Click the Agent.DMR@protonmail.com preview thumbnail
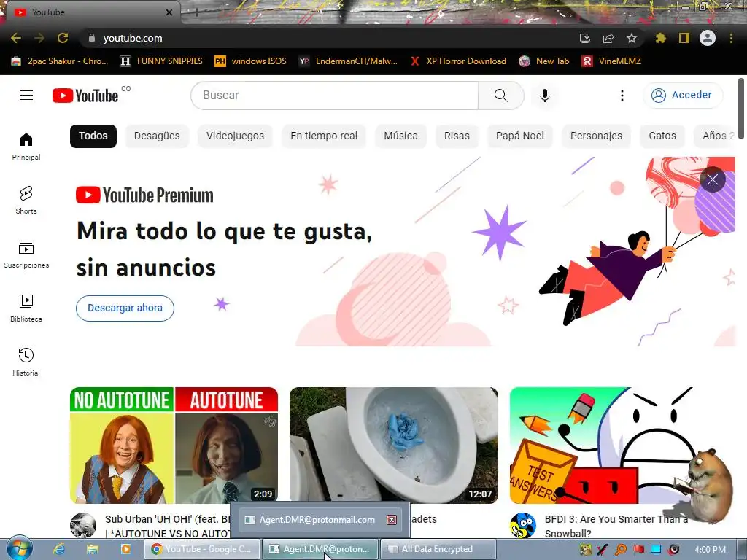 tap(320, 519)
